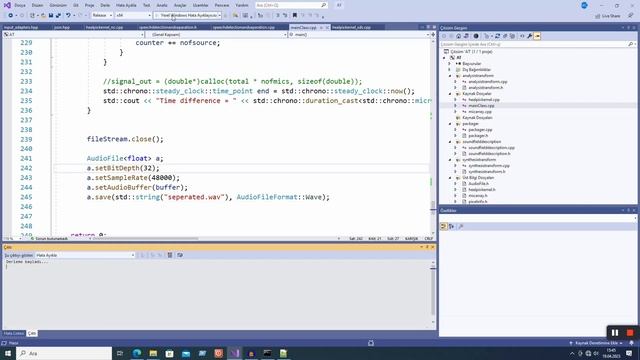Click the Windows Start button
Viewport: 640px width, 360px height.
(8, 353)
